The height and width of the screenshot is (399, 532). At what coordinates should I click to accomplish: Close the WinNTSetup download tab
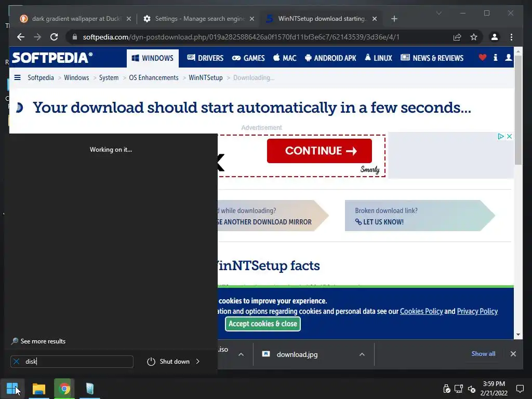375,19
